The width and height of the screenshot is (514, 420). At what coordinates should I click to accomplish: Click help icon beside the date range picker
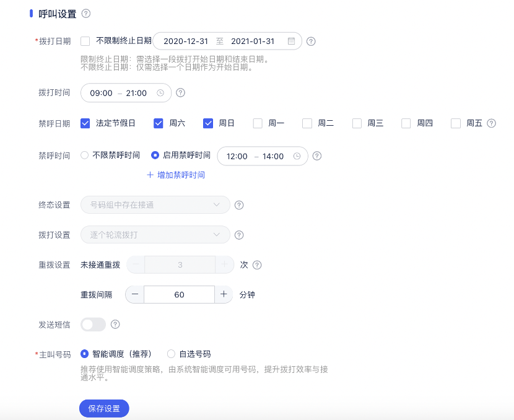pos(311,42)
